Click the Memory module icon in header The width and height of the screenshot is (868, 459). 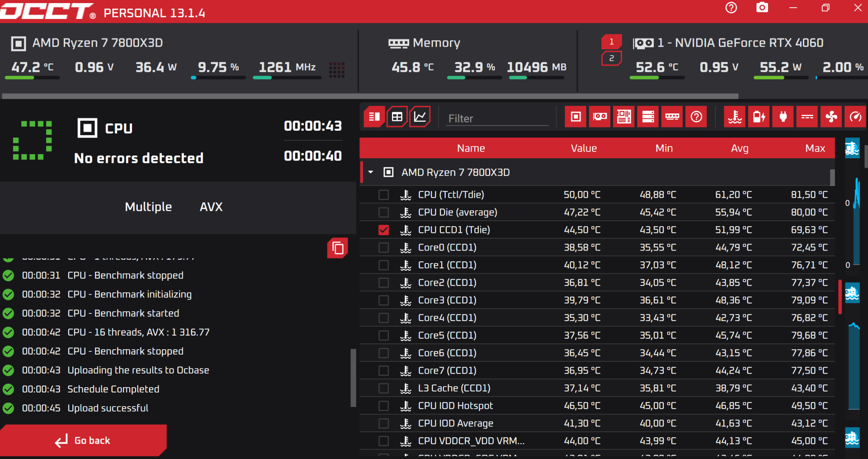[x=398, y=43]
